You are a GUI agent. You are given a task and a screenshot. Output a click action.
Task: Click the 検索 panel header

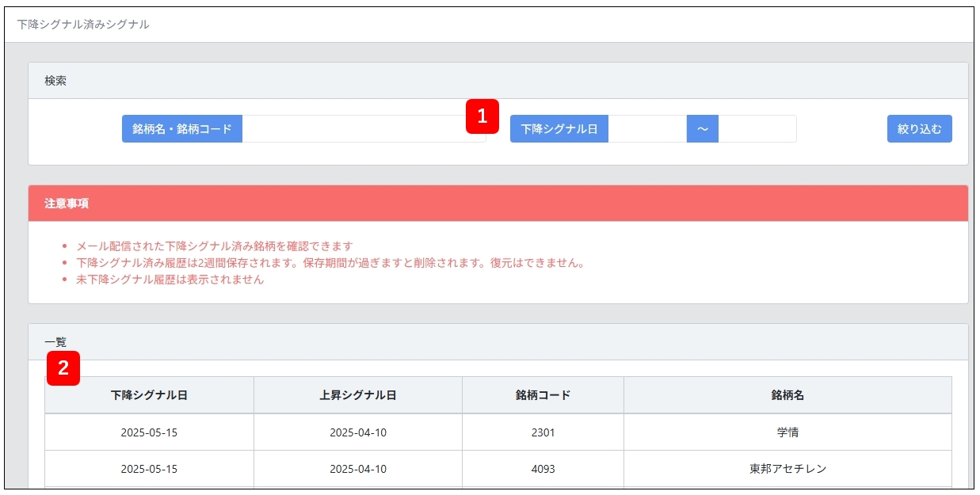(498, 81)
